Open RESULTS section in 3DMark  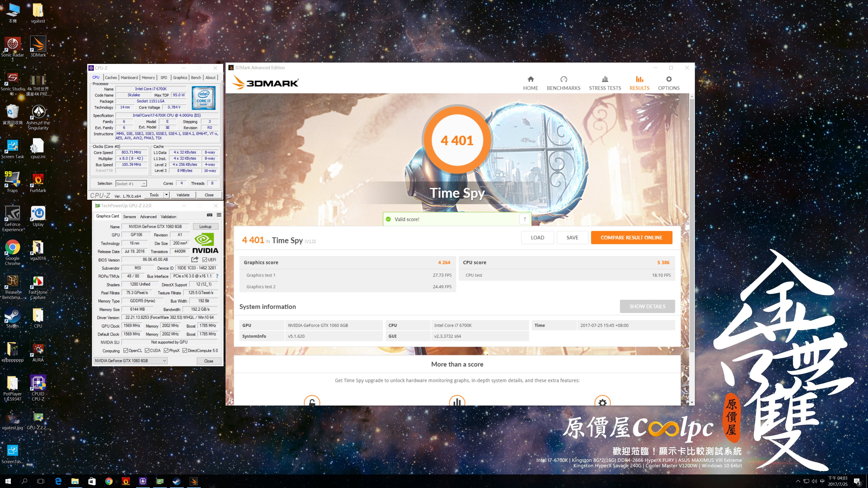(639, 83)
